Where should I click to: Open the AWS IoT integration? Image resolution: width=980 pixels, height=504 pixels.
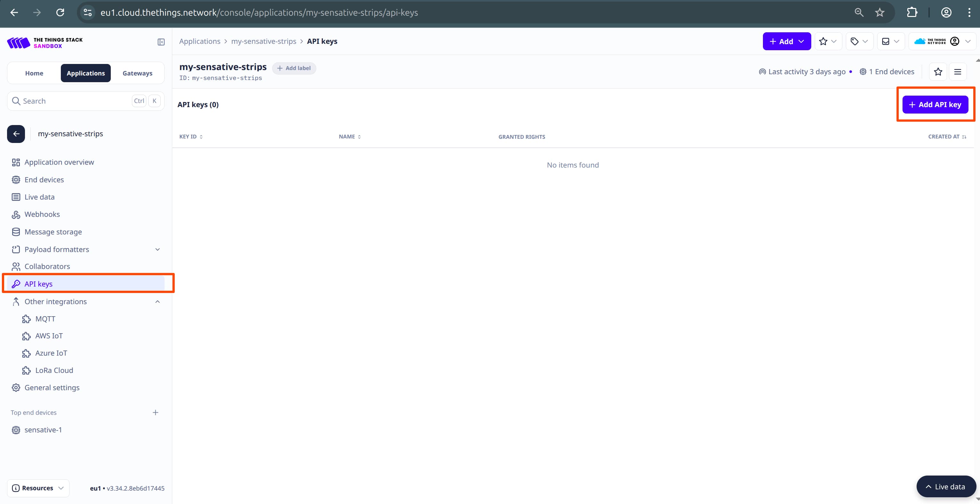(48, 335)
